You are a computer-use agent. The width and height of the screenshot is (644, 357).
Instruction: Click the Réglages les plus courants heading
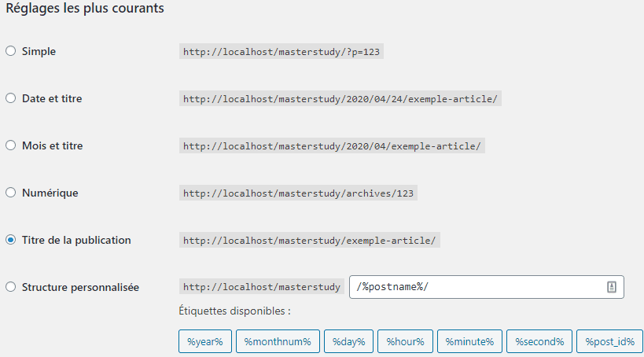[85, 8]
